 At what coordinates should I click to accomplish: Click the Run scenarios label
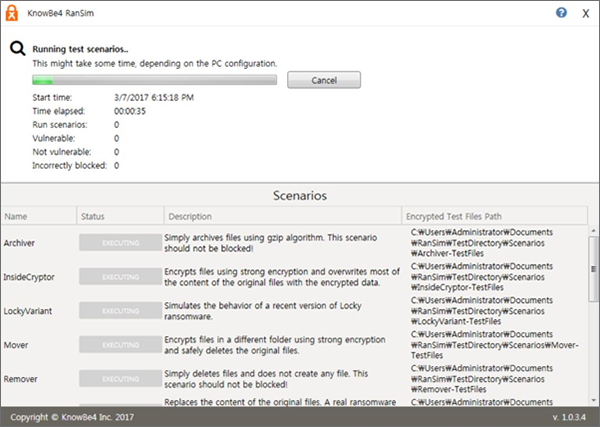pos(60,125)
